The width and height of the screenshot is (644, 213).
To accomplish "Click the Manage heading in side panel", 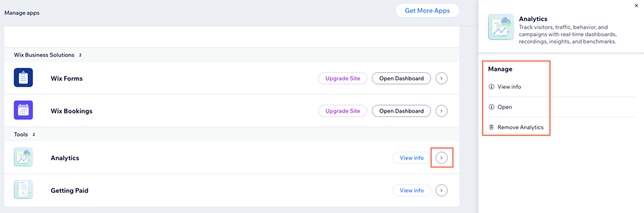I will (500, 69).
